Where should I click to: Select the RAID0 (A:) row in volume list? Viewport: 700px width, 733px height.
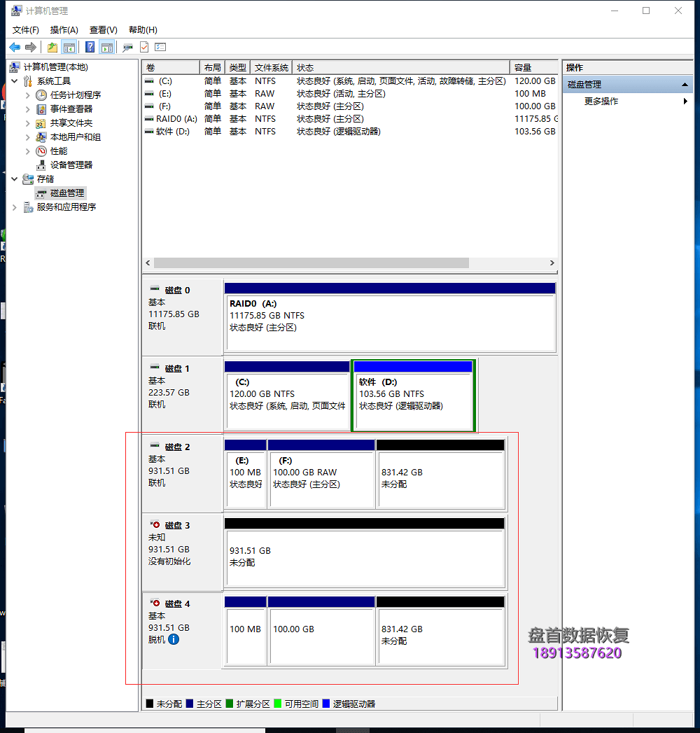(x=350, y=119)
